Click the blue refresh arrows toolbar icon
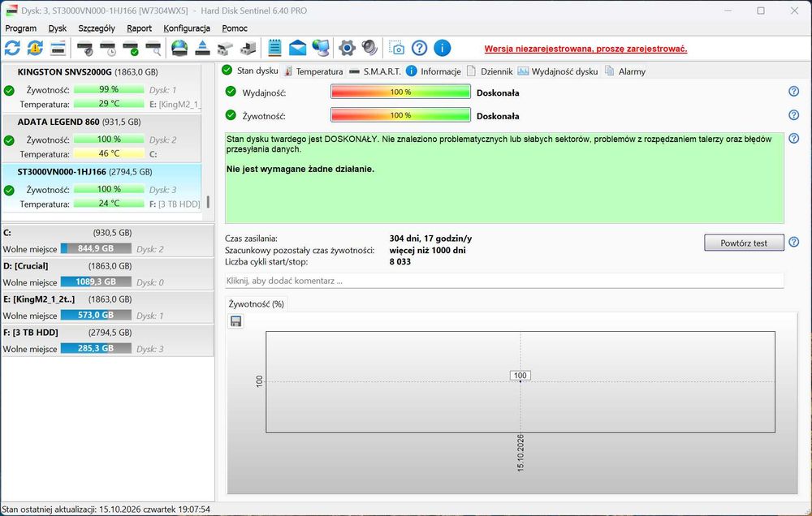 point(12,48)
